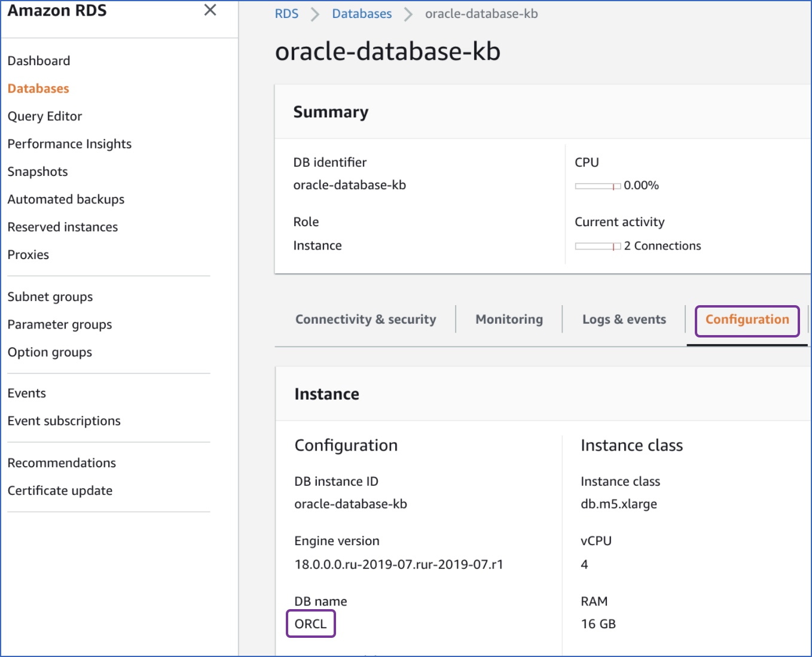Viewport: 812px width, 657px height.
Task: View Automated backups
Action: click(x=66, y=199)
